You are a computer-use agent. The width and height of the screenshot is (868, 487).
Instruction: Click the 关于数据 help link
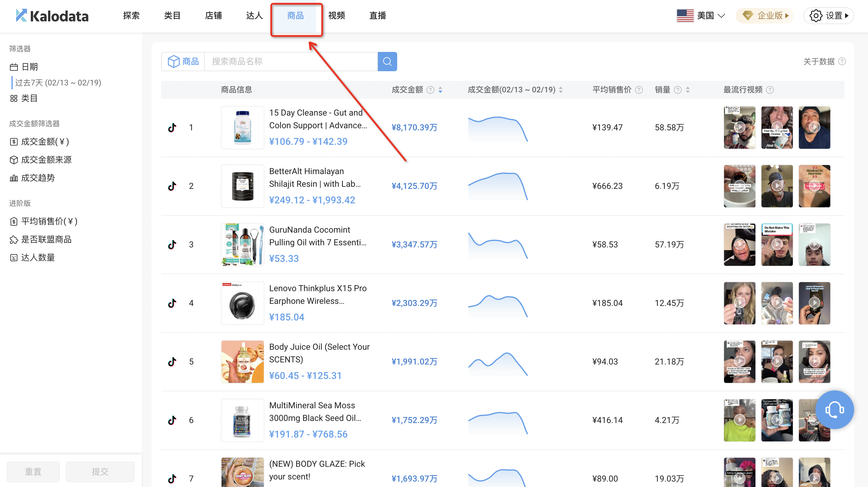[819, 61]
